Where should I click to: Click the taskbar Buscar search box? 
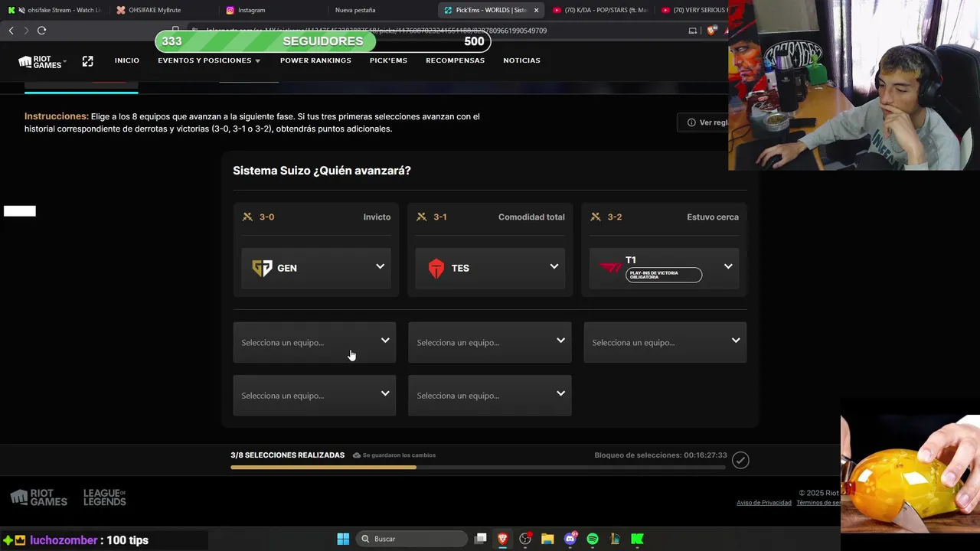tap(413, 539)
